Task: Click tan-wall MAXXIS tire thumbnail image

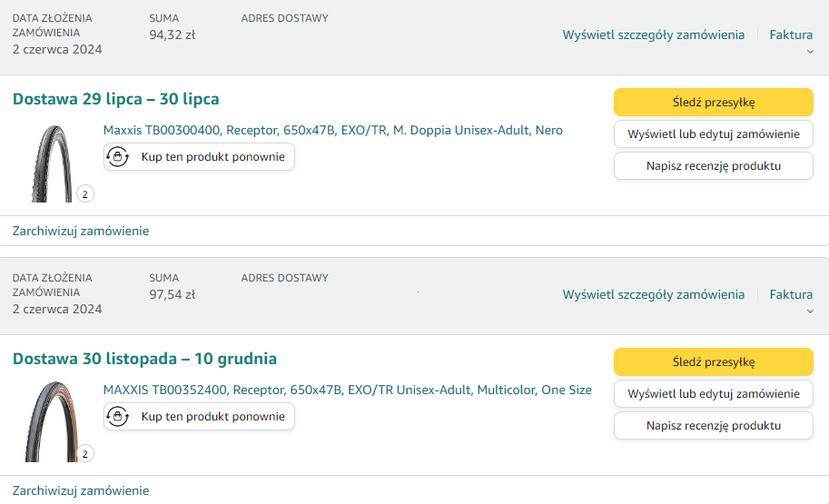Action: tap(52, 422)
